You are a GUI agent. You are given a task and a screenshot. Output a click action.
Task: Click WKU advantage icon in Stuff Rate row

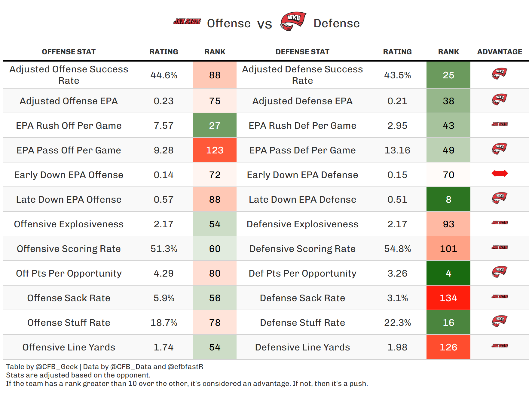click(x=499, y=321)
